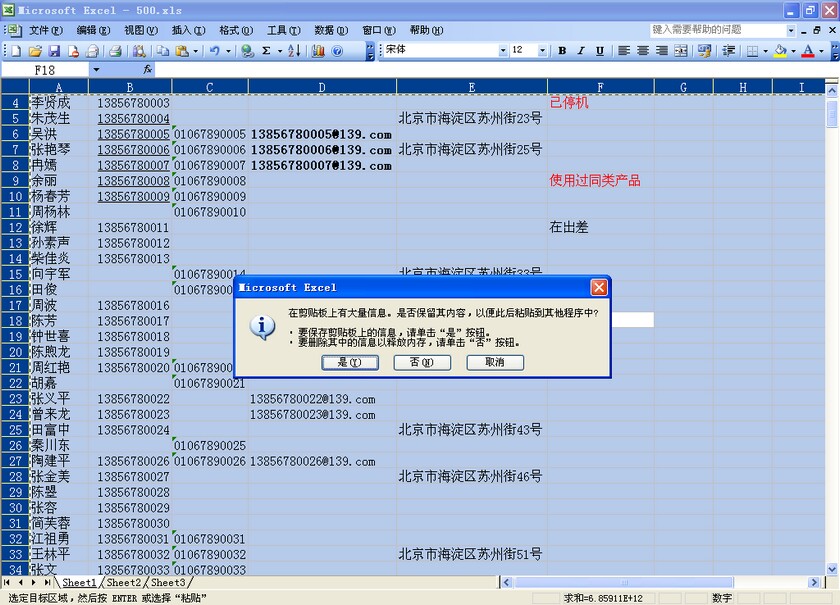Open the 格式 (Format) menu
Screen dimensions: 840x605
pyautogui.click(x=236, y=31)
